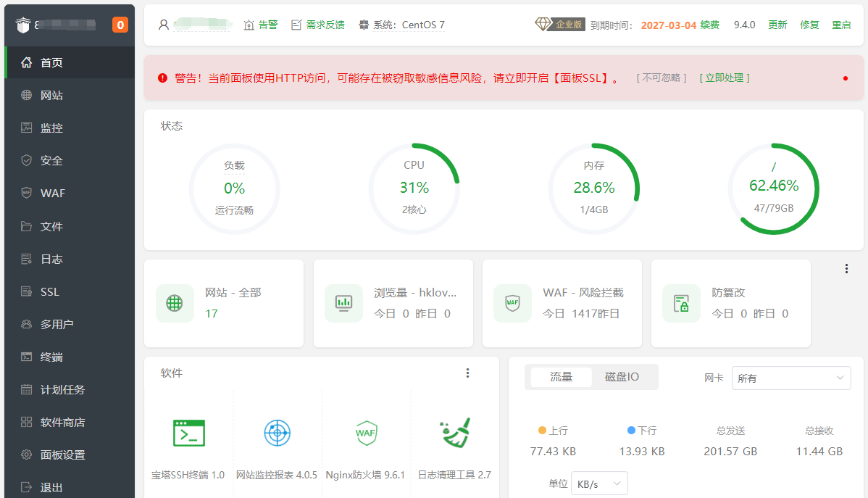868x498 pixels.
Task: Click the CPU 31% usage gauge
Action: point(414,188)
